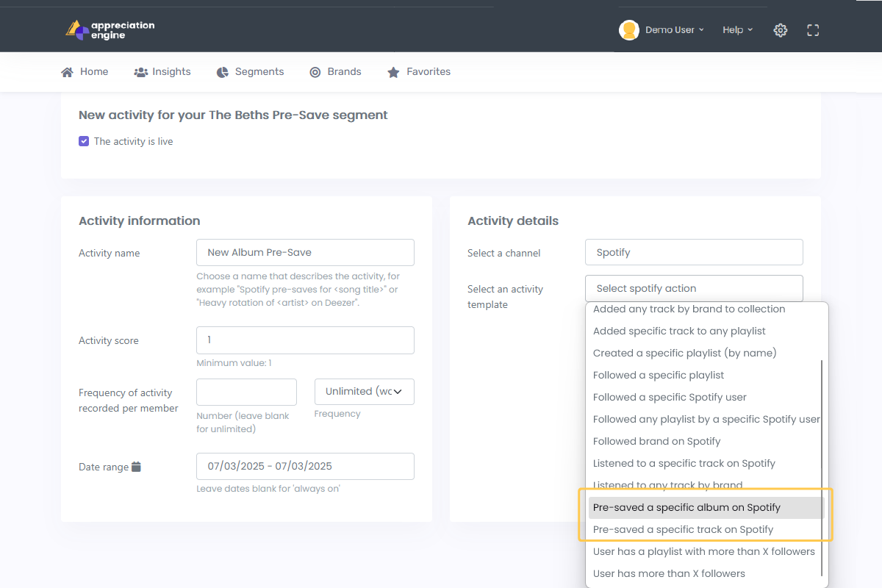Toggle fullscreen mode icon
The width and height of the screenshot is (882, 588).
click(813, 30)
